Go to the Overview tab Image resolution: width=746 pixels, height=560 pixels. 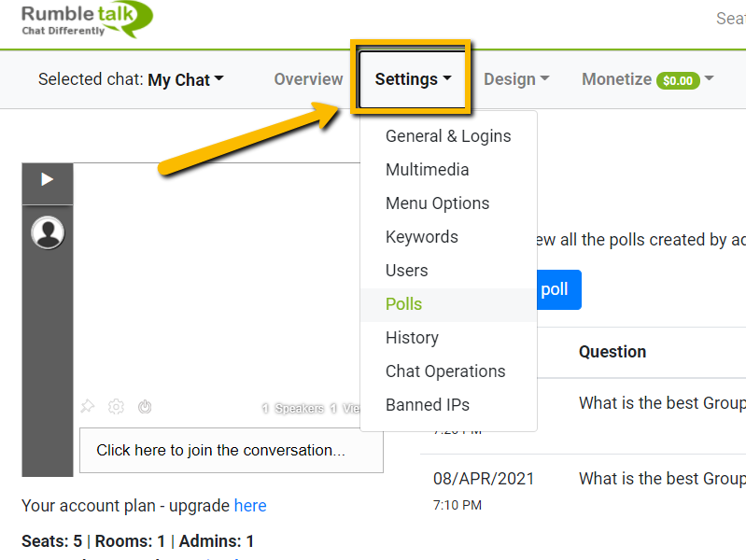click(308, 79)
